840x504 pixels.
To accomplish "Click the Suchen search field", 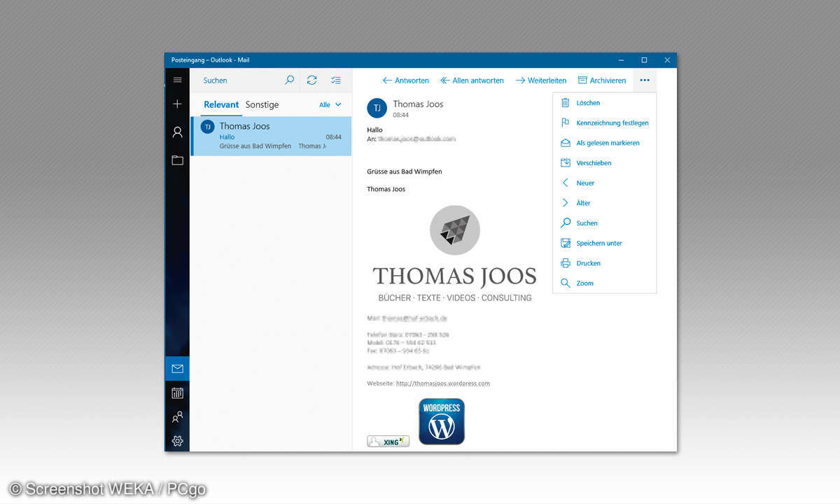I will point(238,80).
